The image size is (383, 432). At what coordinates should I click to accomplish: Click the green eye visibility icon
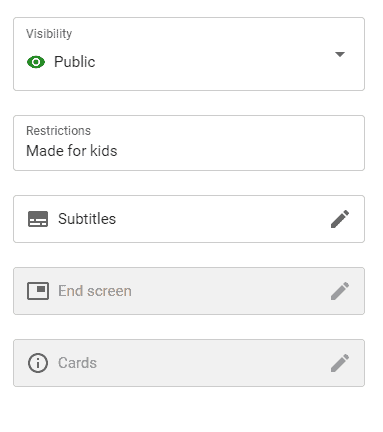pyautogui.click(x=36, y=62)
